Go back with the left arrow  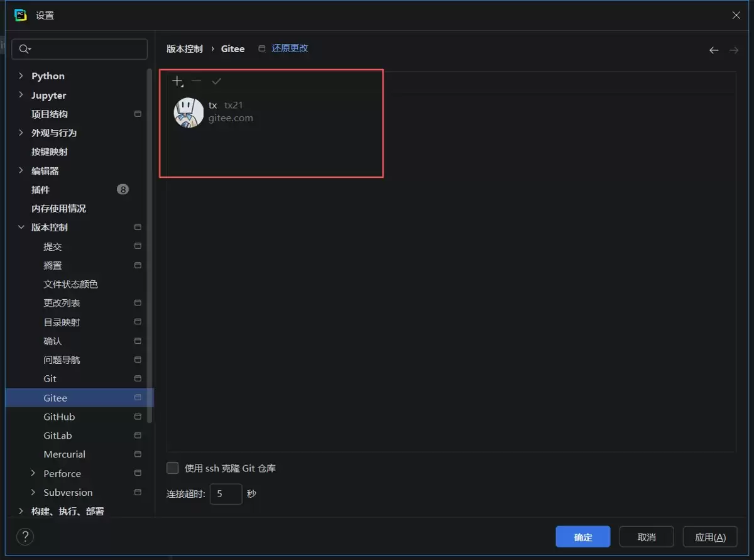click(x=714, y=50)
